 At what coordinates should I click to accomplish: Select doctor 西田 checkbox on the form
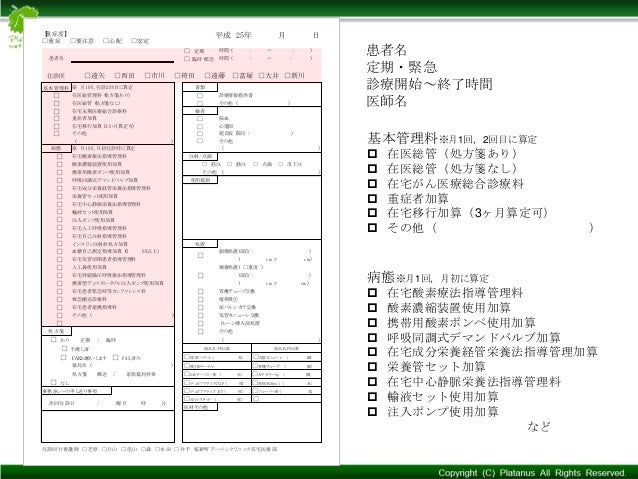point(117,75)
